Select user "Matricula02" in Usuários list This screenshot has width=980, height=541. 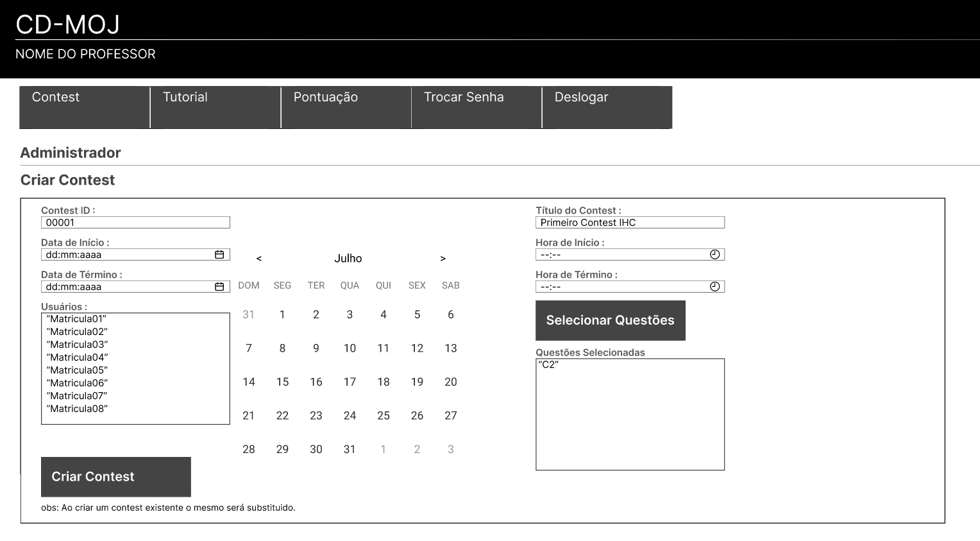click(x=77, y=332)
